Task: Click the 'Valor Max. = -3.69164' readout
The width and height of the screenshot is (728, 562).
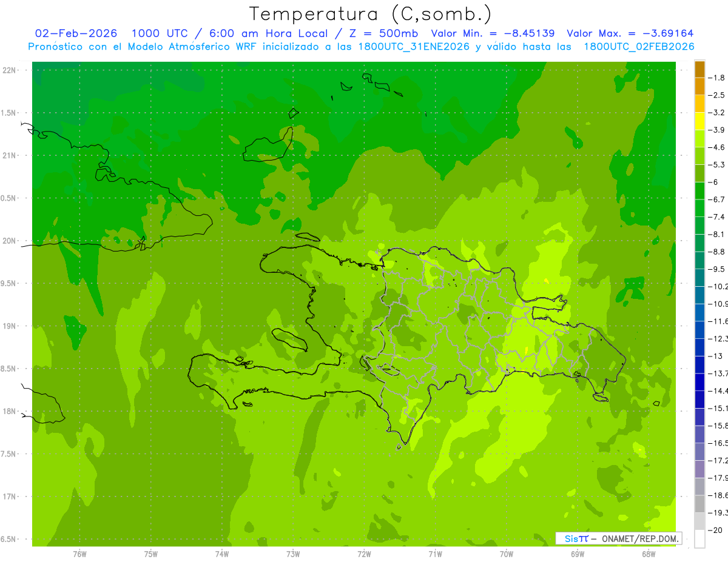Action: click(630, 33)
